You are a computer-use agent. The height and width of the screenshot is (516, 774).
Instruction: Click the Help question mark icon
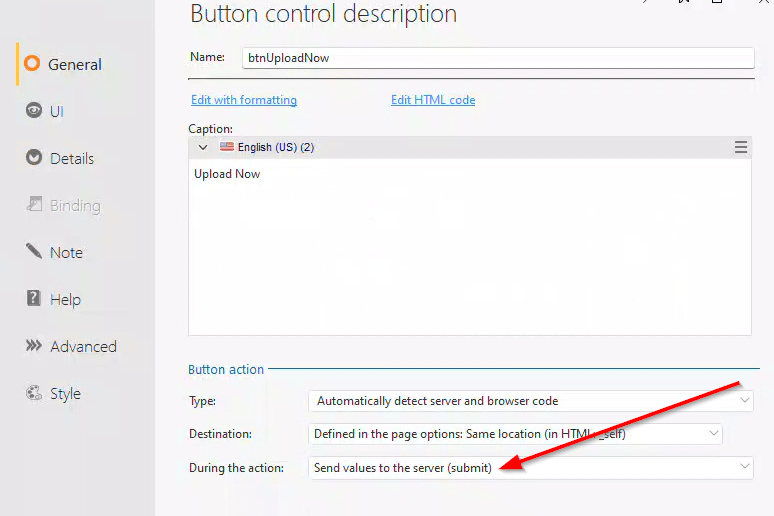[33, 299]
